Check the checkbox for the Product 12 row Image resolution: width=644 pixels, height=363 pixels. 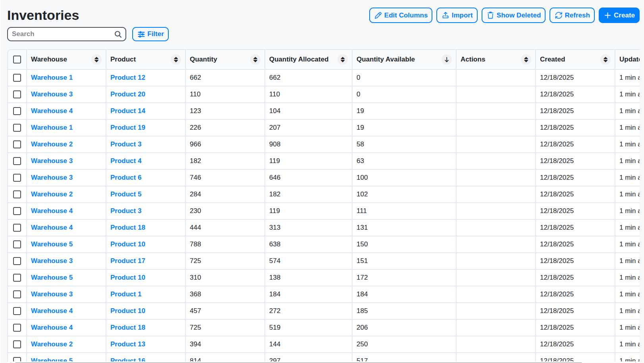[x=17, y=78]
